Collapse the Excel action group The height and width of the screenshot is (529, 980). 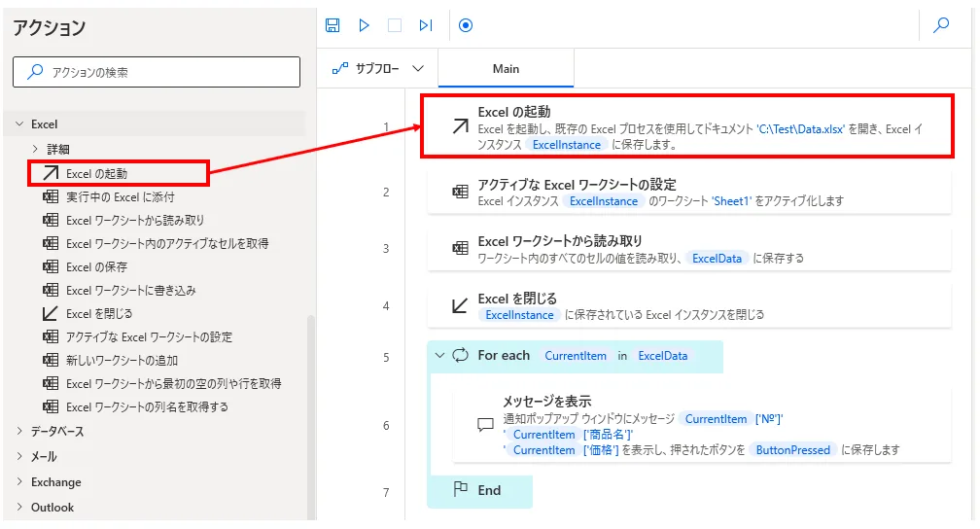coord(19,124)
